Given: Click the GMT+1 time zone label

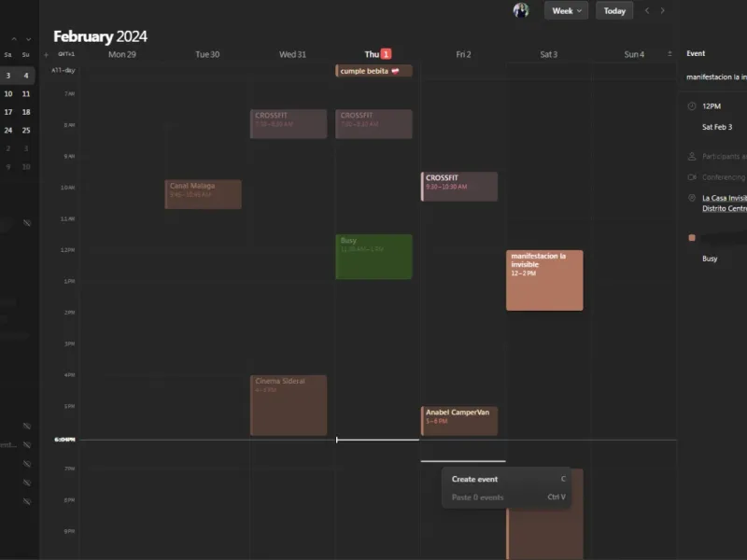Looking at the screenshot, I should point(66,54).
